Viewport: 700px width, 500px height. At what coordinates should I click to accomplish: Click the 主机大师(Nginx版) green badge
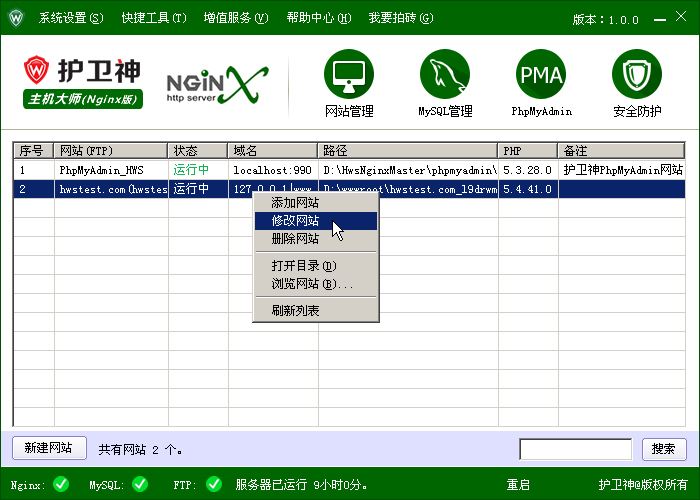tap(83, 99)
